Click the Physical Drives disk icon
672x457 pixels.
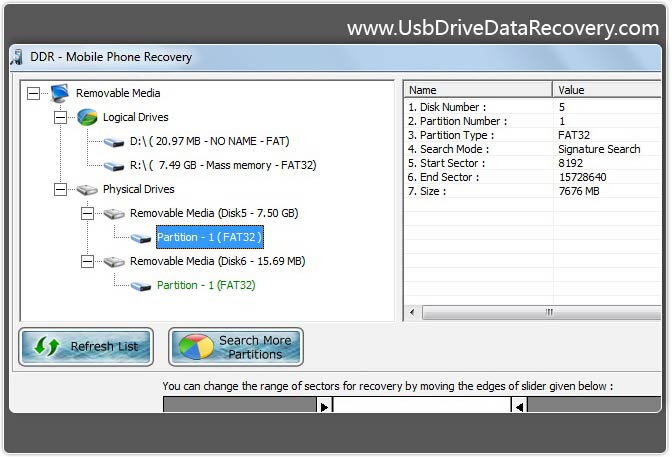pyautogui.click(x=87, y=189)
